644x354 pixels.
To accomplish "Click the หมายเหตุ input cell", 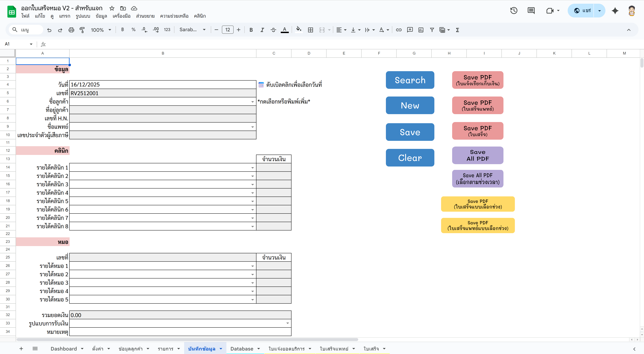I will (180, 332).
